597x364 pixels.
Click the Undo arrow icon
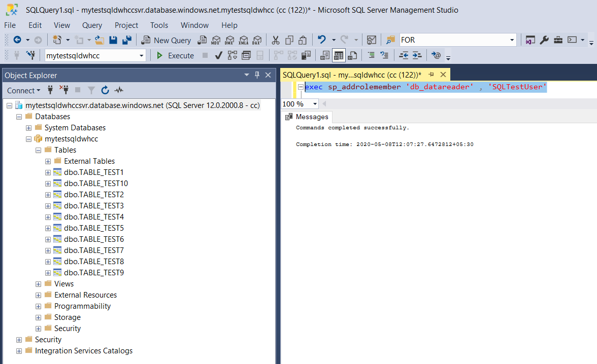[322, 40]
